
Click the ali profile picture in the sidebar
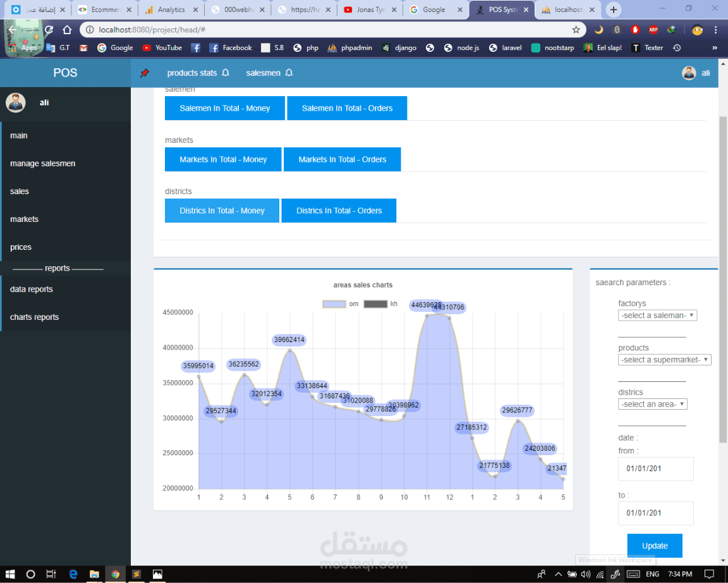click(16, 102)
